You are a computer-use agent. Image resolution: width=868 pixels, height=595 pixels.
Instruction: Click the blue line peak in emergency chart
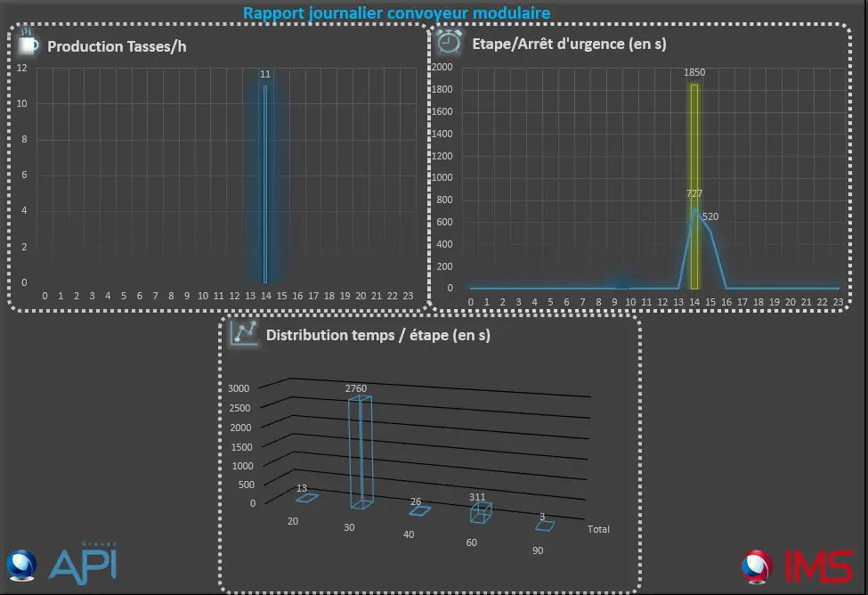[694, 208]
